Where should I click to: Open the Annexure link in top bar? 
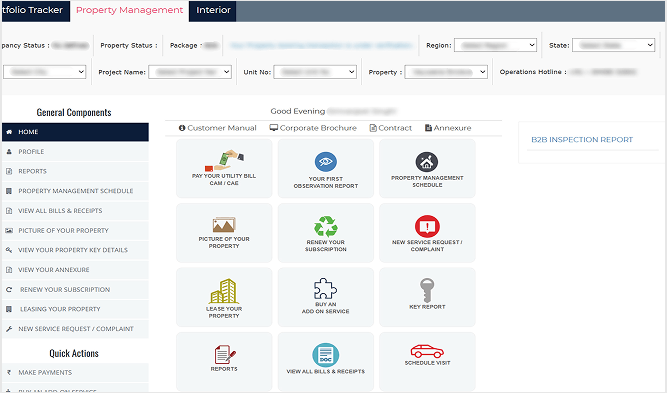click(448, 128)
